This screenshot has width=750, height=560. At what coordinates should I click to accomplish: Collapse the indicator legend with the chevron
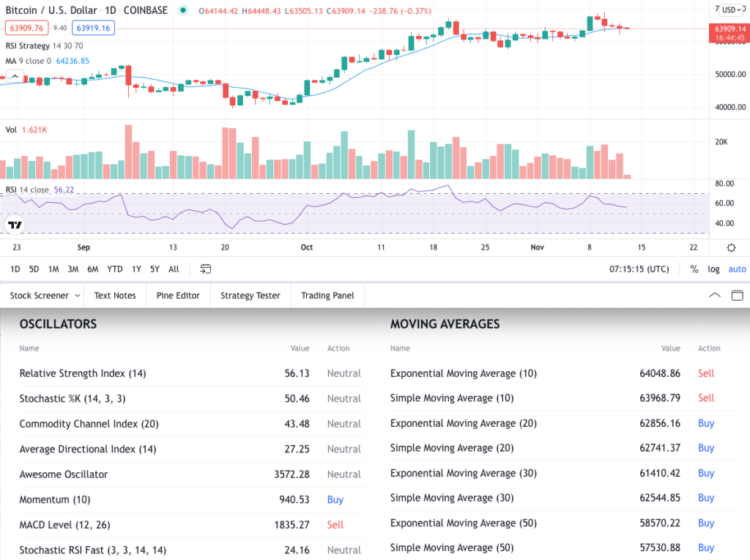[x=15, y=76]
